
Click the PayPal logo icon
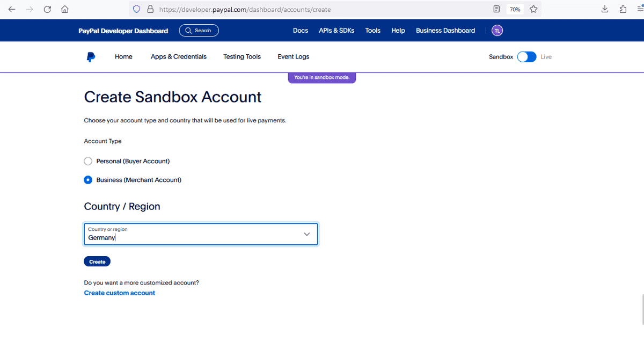[x=91, y=57]
